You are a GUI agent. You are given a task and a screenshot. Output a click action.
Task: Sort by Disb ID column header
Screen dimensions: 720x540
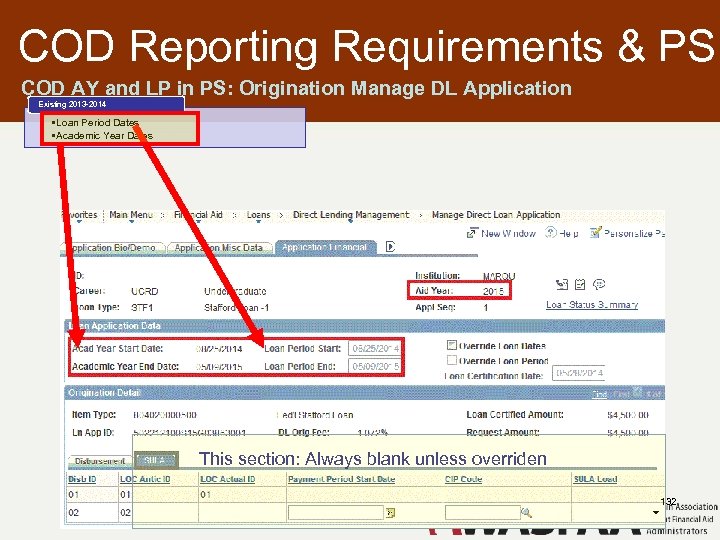82,479
